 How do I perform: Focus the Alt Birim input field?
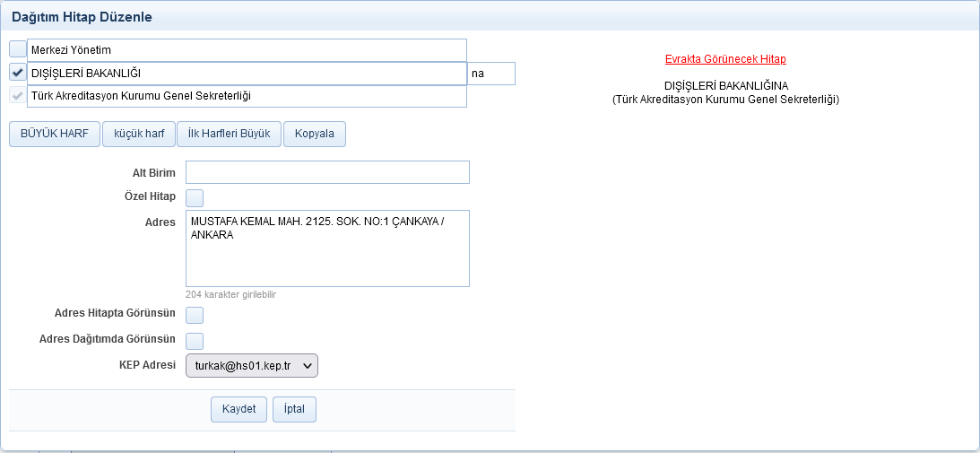pos(327,172)
